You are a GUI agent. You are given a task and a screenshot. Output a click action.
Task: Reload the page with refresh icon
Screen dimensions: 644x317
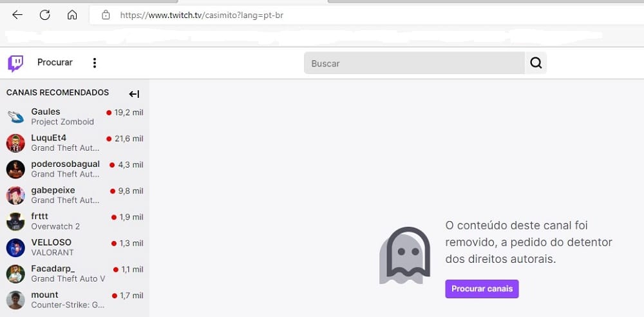point(45,15)
